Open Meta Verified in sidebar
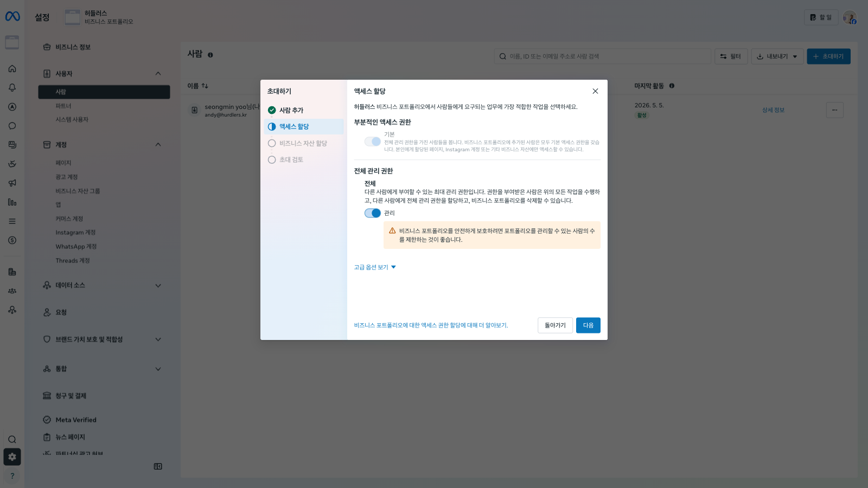 tap(75, 420)
